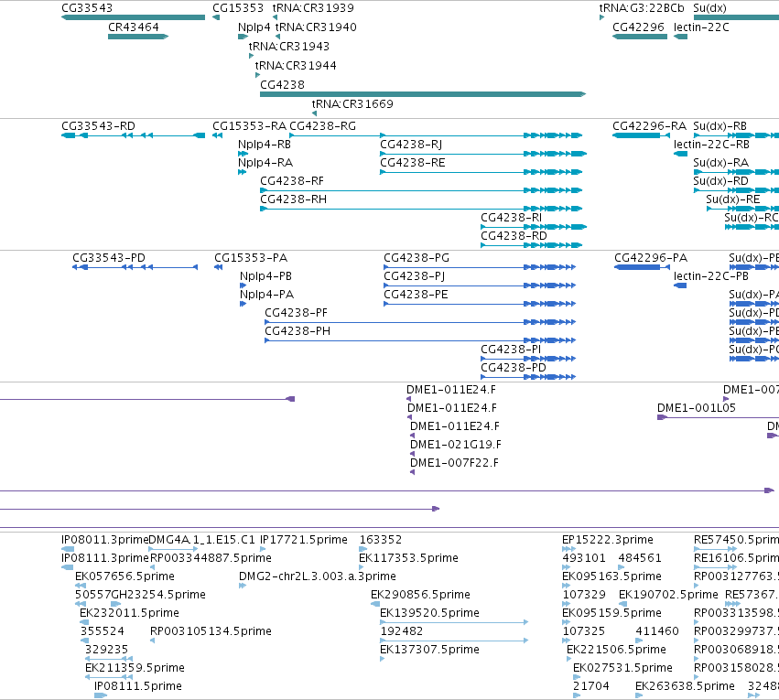Select protein CG4238-PJ

(x=480, y=285)
